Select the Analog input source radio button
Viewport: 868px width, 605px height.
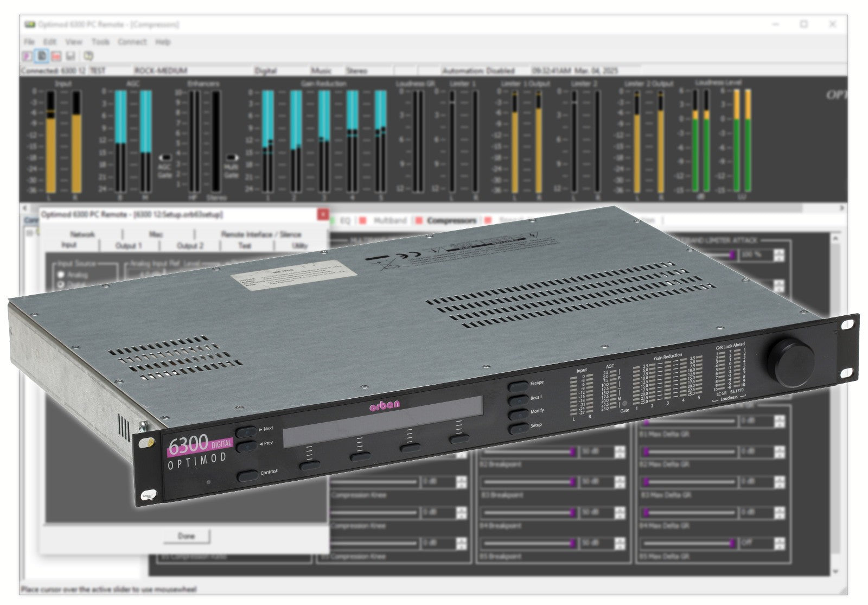tap(61, 275)
